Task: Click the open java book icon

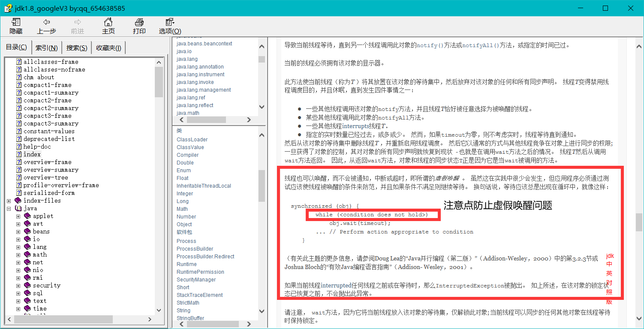Action: (18, 208)
